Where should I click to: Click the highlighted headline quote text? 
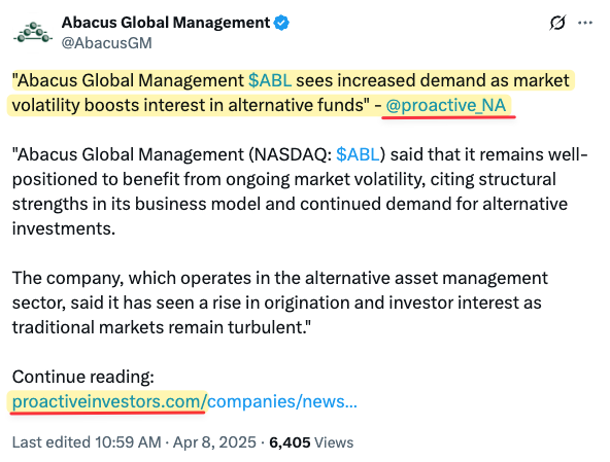click(290, 93)
